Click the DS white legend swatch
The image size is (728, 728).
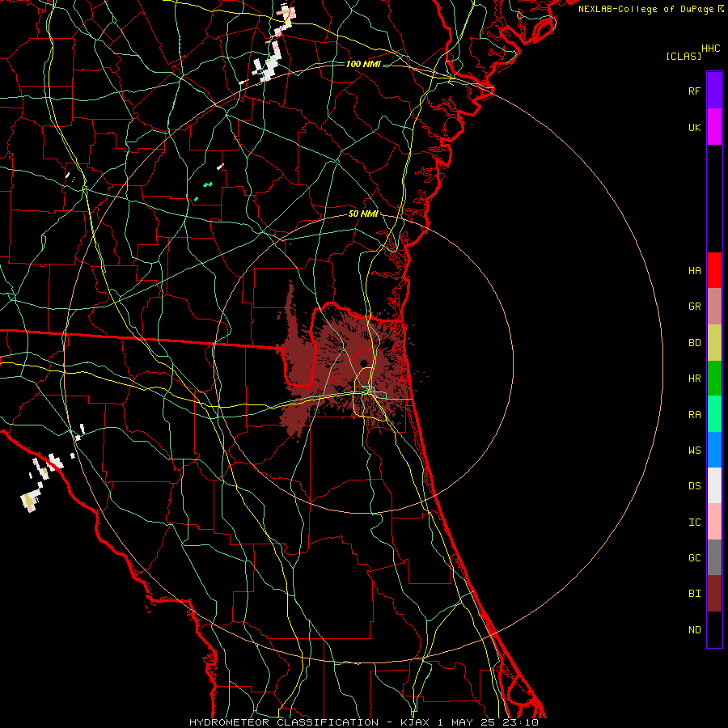714,485
